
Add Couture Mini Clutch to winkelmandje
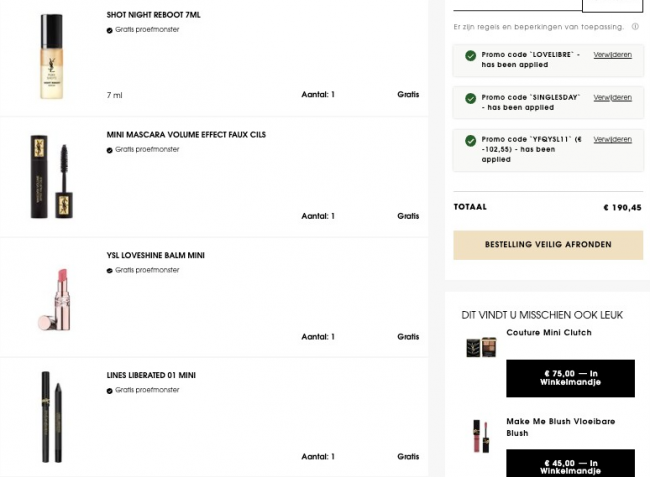pos(570,378)
